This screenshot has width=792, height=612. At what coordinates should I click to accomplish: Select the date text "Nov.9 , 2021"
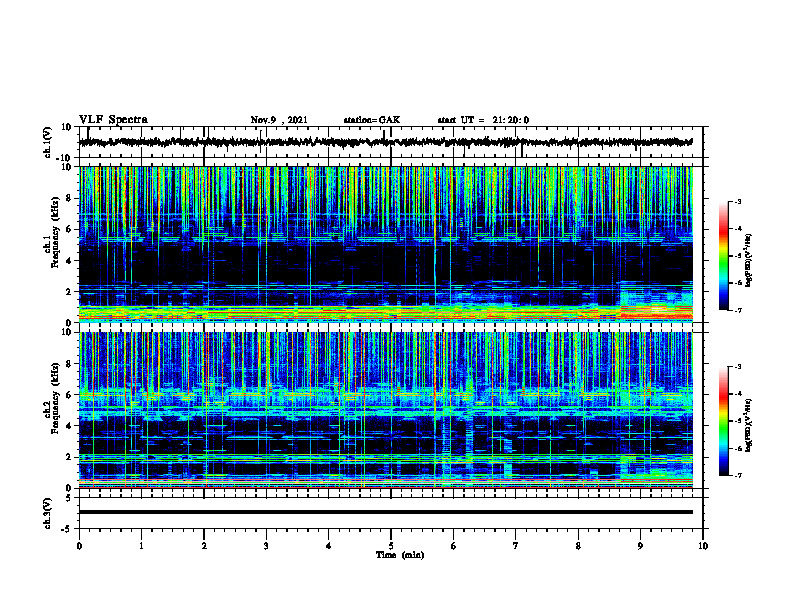coord(279,120)
